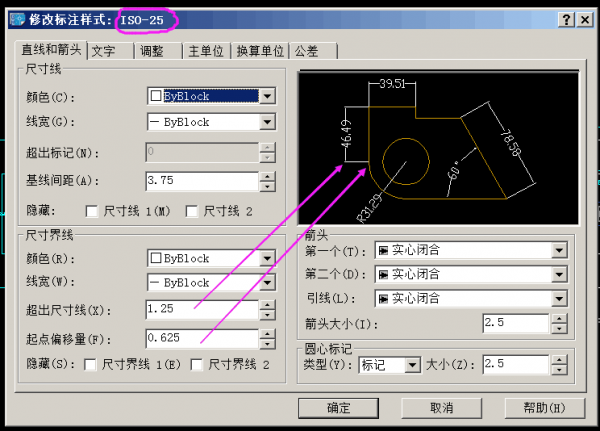
Task: Click the 基线间距 input field
Action: click(200, 181)
